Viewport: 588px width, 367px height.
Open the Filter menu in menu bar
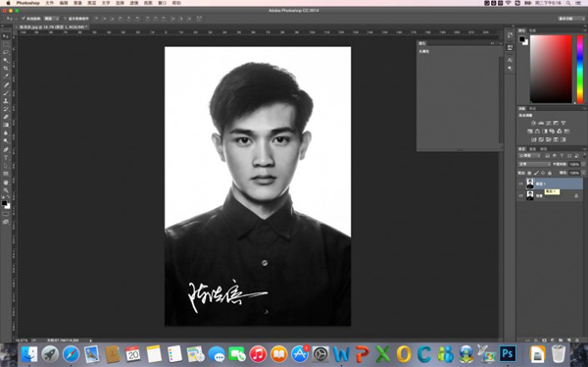[134, 3]
